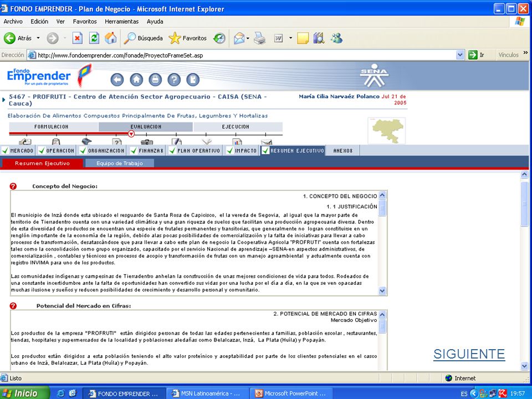Open the Ver menu
The image size is (532, 399).
coord(60,22)
